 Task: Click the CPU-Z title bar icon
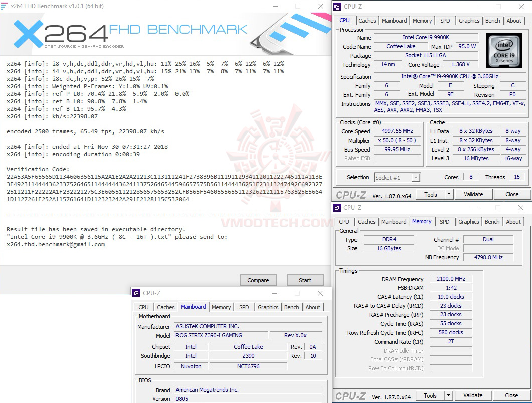[337, 7]
